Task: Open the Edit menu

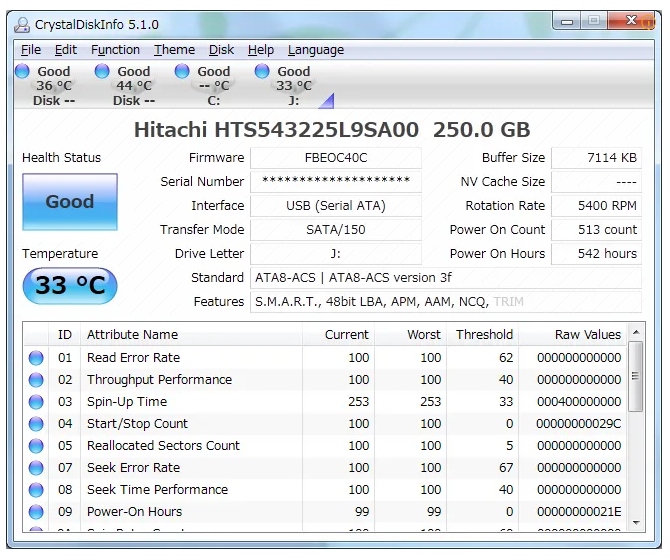Action: [66, 50]
